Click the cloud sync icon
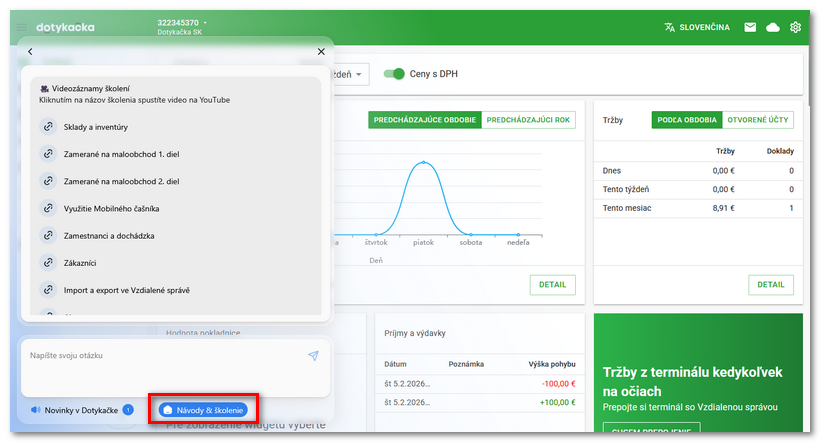The image size is (821, 443). (x=773, y=27)
